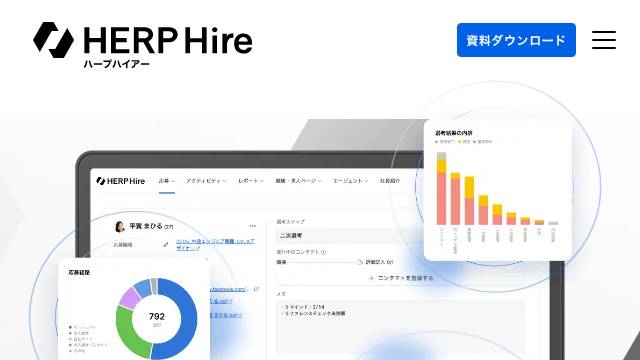Select the 社員紹介 menu item

pos(390,181)
